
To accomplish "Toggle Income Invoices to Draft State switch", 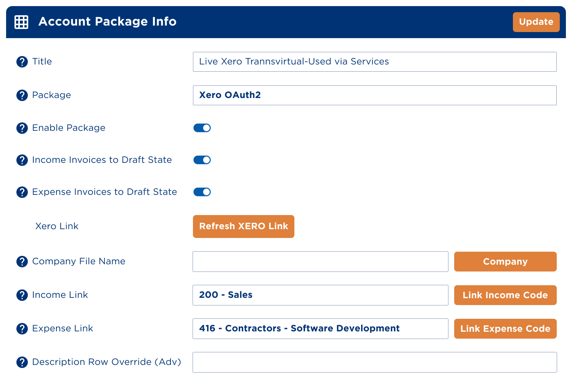I will (202, 160).
